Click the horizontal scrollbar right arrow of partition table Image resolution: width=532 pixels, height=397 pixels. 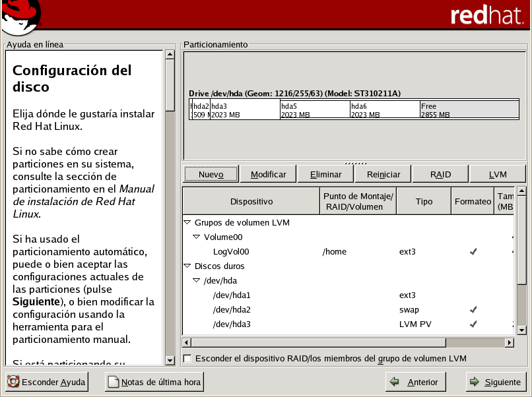click(x=509, y=343)
